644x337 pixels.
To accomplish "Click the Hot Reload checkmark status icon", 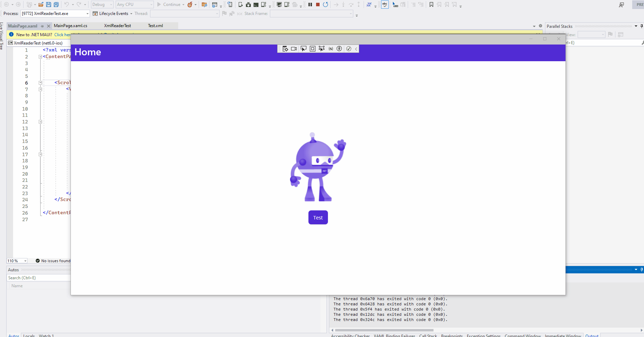I will point(349,49).
